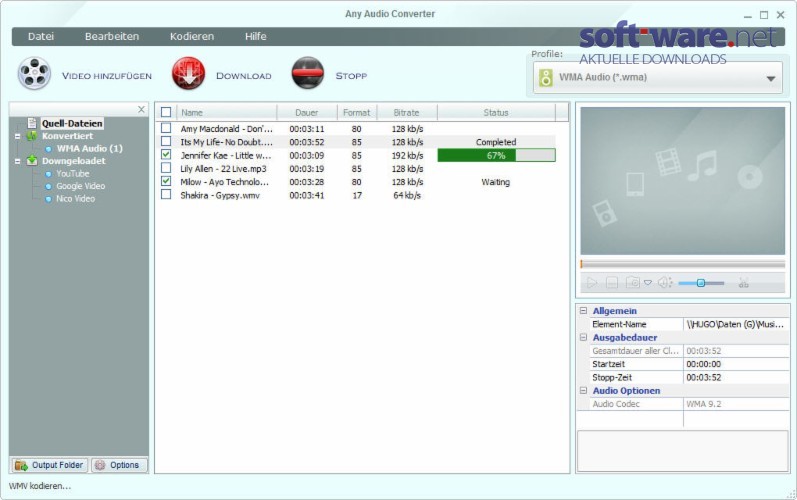Open the Kodieren menu
This screenshot has height=500, width=797.
pos(192,37)
